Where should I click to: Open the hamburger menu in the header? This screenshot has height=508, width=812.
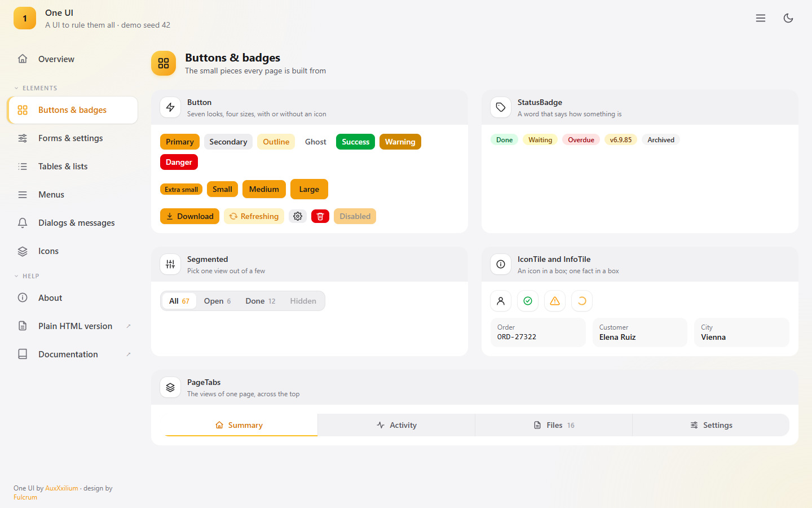[761, 18]
